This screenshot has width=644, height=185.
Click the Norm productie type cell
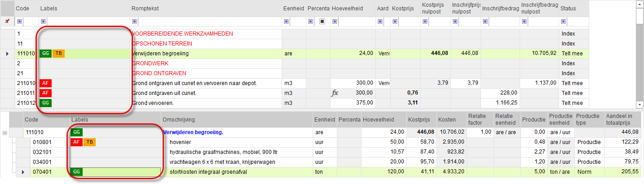tap(589, 172)
